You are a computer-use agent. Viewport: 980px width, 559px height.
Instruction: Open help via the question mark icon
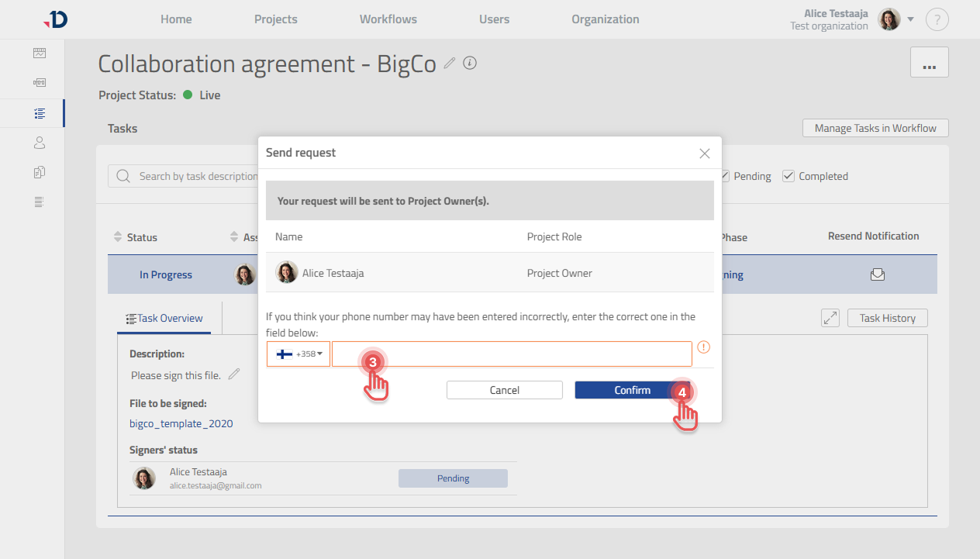[937, 19]
